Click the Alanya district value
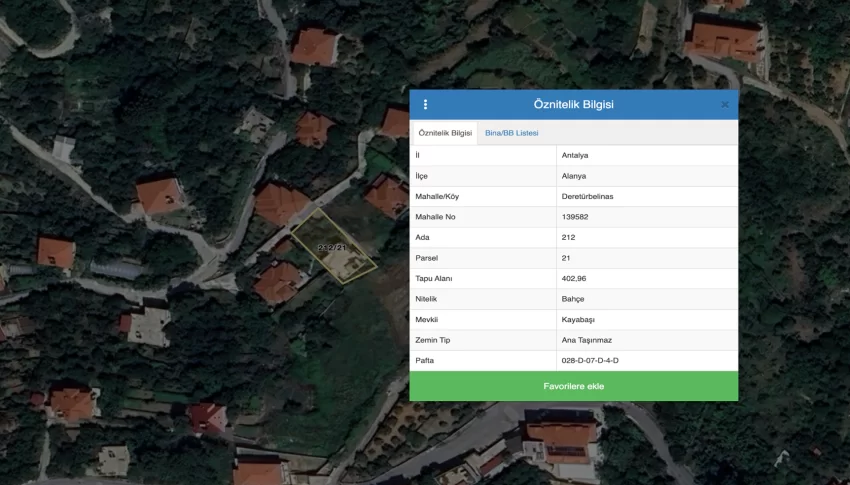Viewport: 850px width, 485px height. click(574, 176)
